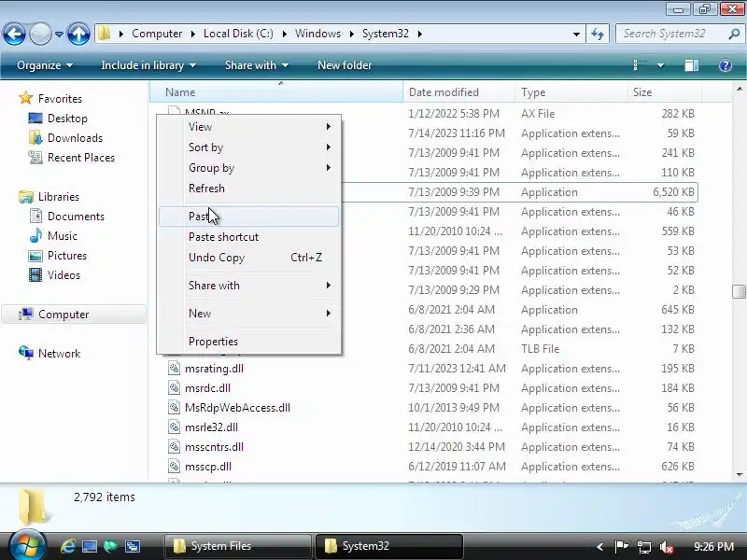
Task: Click the greyed Forward arrow button
Action: [40, 34]
